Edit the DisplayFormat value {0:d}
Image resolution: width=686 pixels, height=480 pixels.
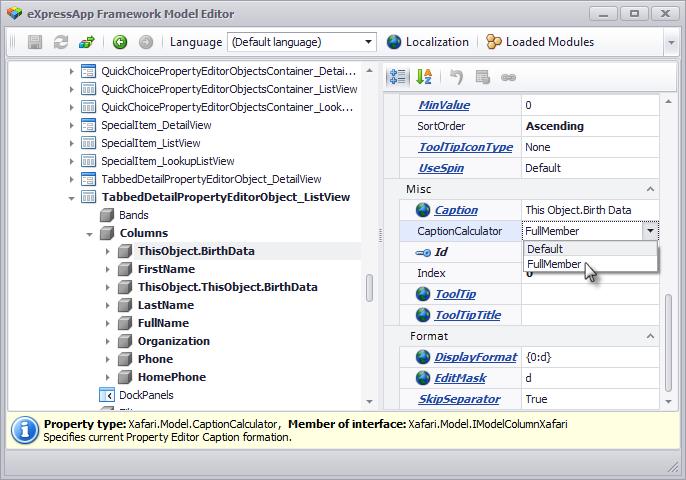click(x=590, y=357)
